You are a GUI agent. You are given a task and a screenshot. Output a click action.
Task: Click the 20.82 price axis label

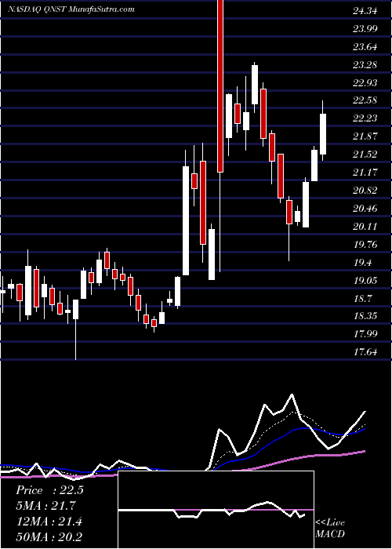tap(365, 191)
